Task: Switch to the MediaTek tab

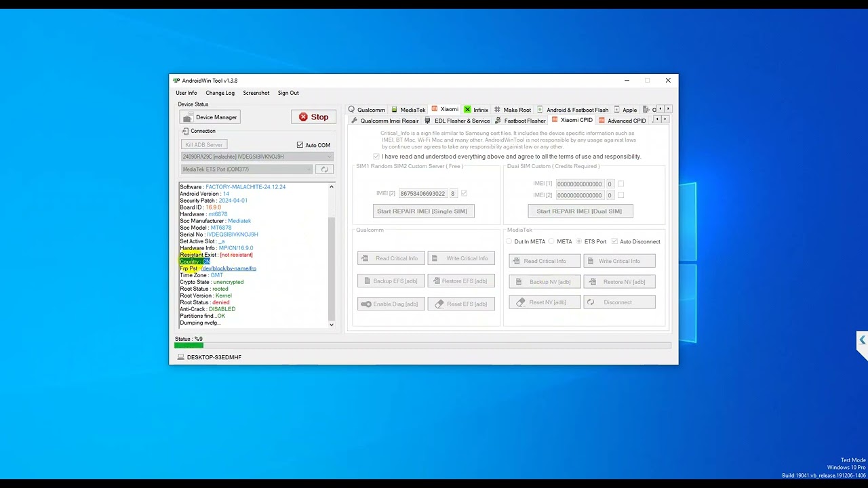Action: pos(408,110)
